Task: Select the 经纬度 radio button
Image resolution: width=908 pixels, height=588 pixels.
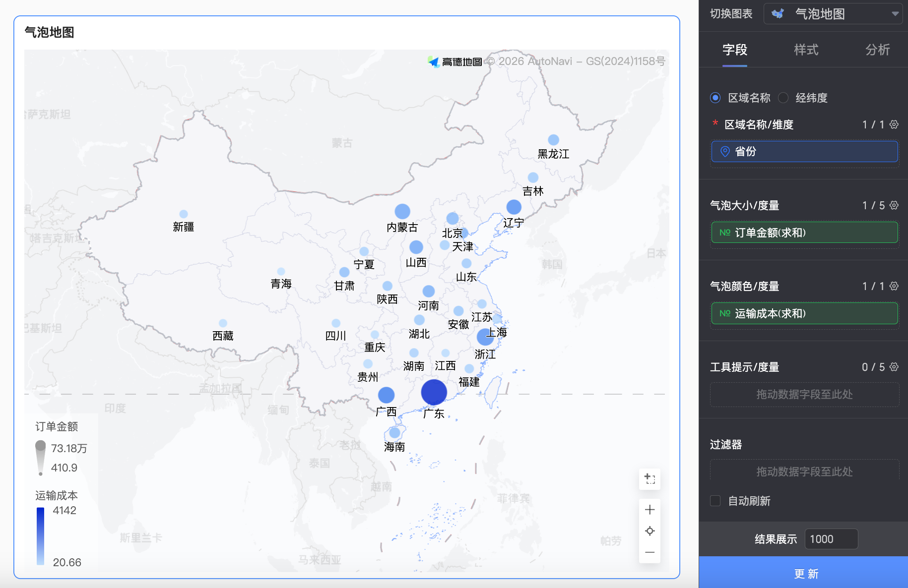Action: [x=783, y=98]
